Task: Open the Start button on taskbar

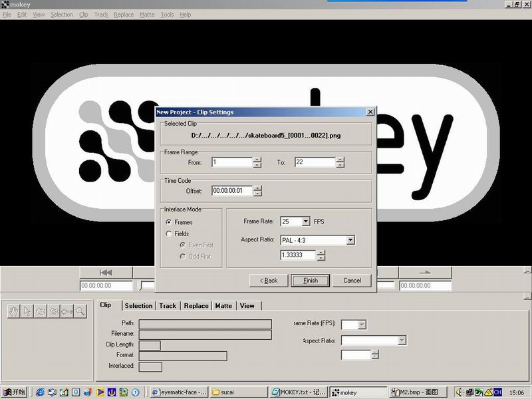Action: pos(14,392)
